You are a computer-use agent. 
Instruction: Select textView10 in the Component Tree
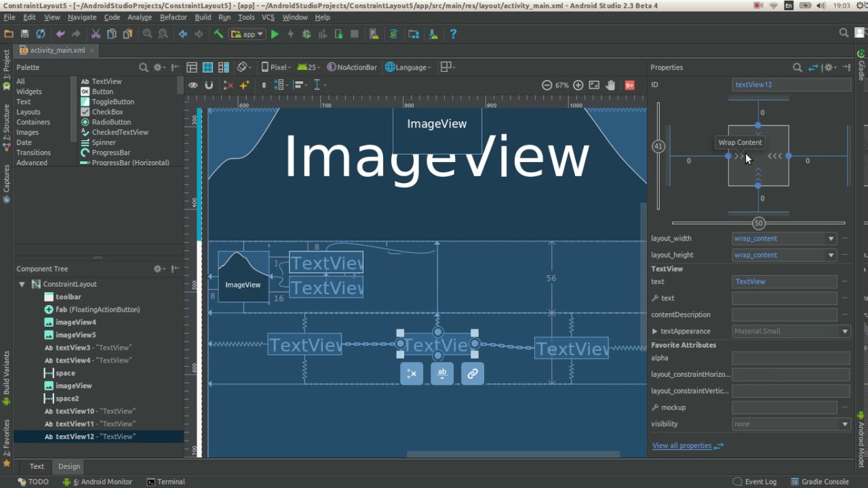click(98, 411)
